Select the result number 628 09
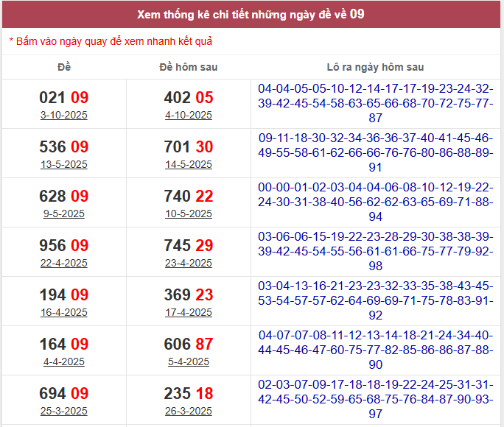The height and width of the screenshot is (427, 504). click(x=63, y=196)
